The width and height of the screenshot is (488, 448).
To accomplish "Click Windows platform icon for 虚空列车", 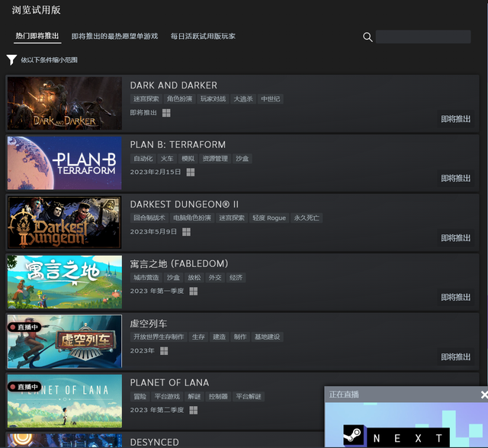I will pyautogui.click(x=164, y=351).
